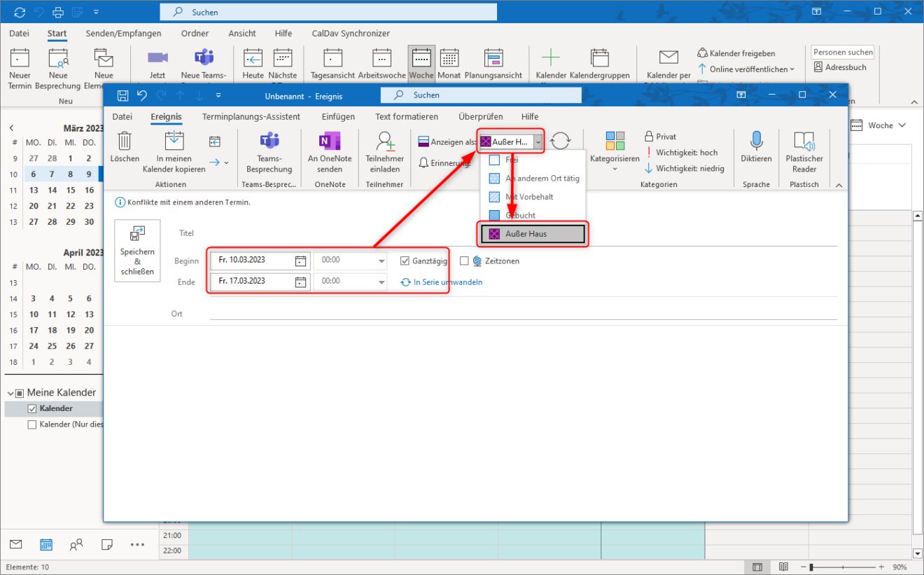Click In Serie umwandeln link
Image resolution: width=924 pixels, height=575 pixels.
click(442, 282)
